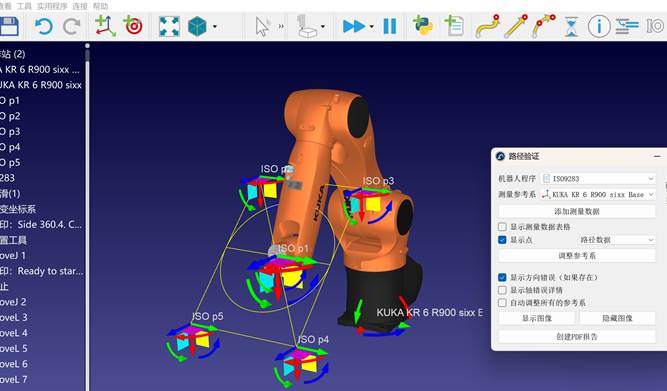Open the robot program ISO9283 dropdown
This screenshot has height=391, width=667.
598,179
